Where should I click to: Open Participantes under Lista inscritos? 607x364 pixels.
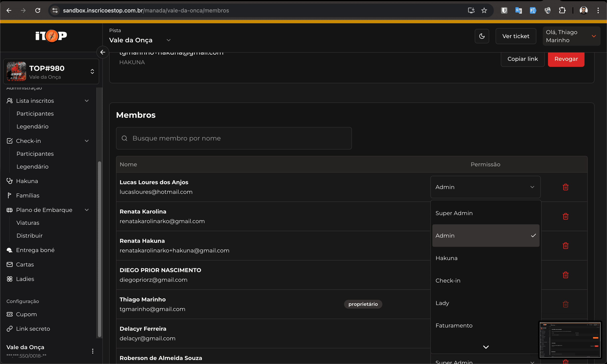35,114
